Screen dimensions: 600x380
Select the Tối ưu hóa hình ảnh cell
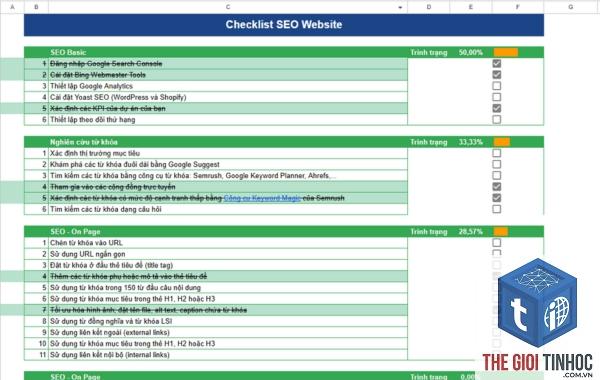(228, 310)
